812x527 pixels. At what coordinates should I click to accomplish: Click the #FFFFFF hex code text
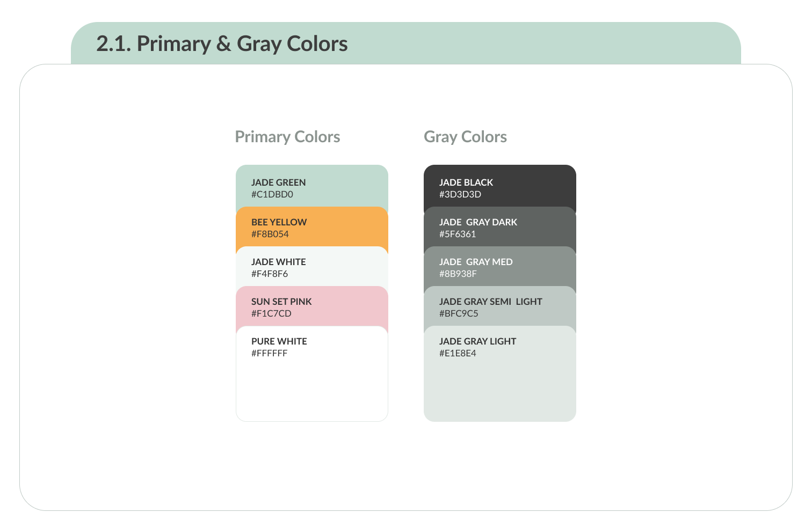coord(270,353)
